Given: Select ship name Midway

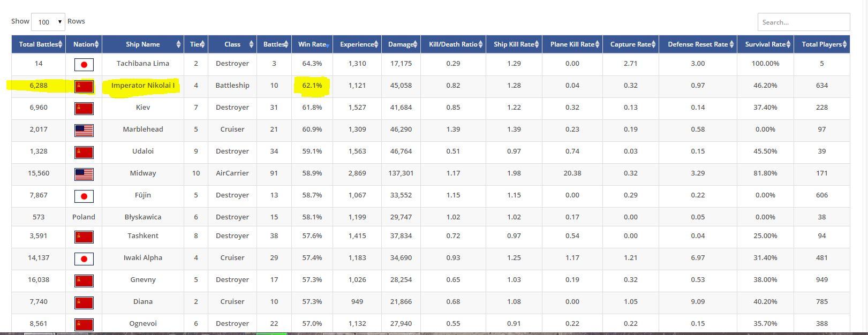Looking at the screenshot, I should click(143, 173).
